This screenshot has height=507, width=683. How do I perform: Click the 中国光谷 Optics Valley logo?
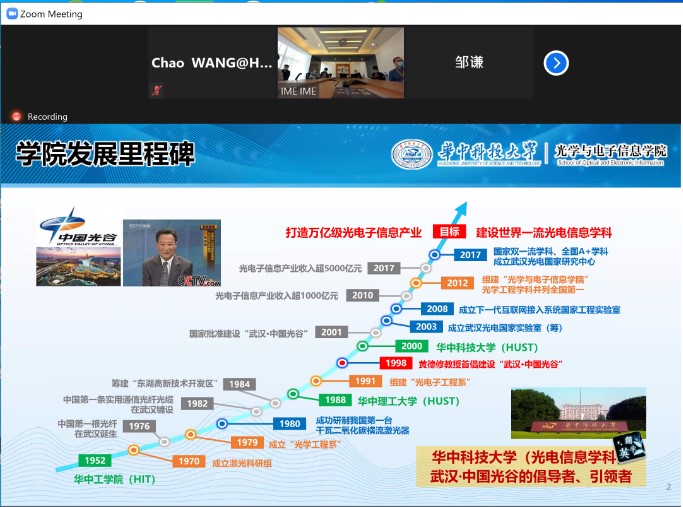tap(78, 227)
